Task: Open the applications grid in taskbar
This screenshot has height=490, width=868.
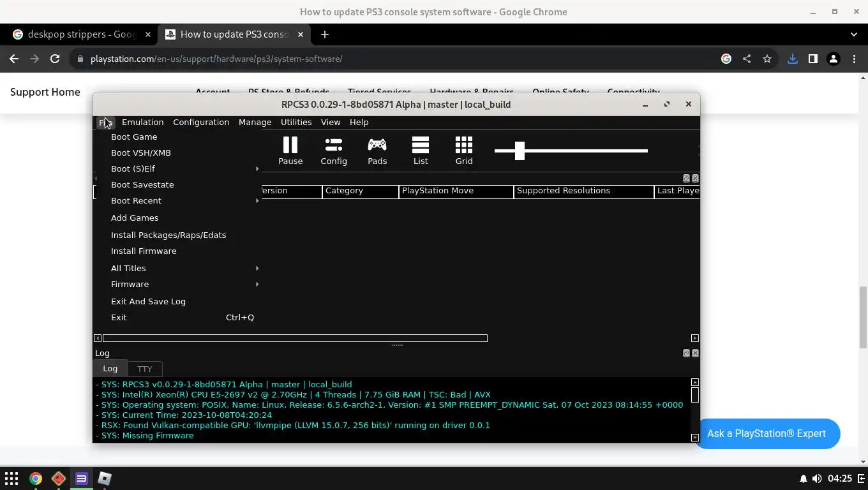Action: pos(11,479)
